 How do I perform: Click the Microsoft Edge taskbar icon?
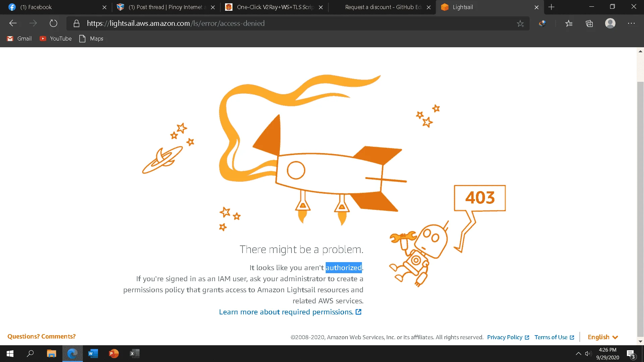(72, 354)
